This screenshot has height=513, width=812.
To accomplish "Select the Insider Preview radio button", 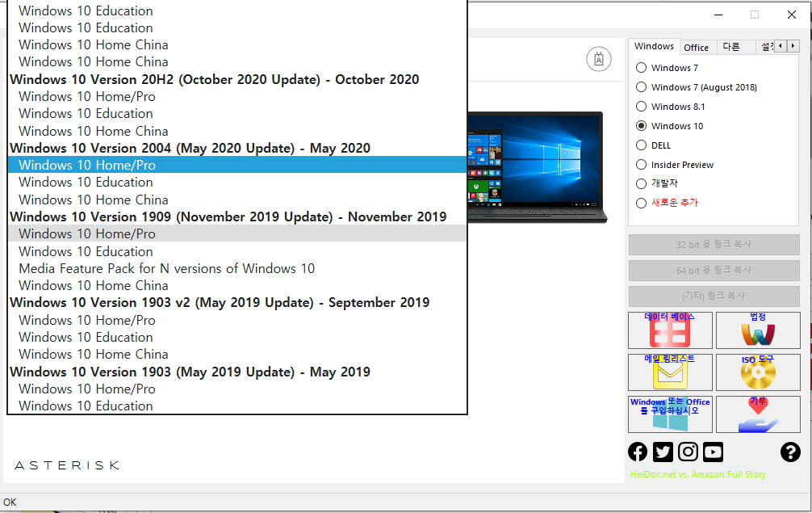I will pos(641,165).
